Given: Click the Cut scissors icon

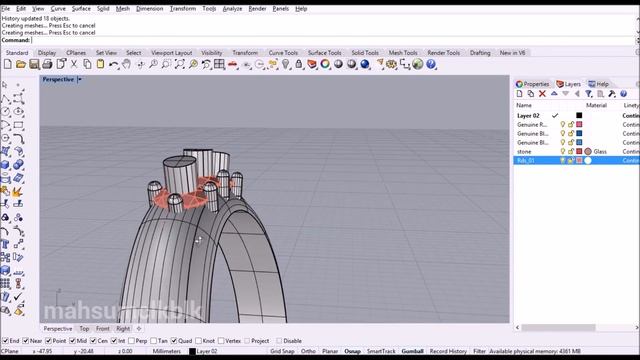Looking at the screenshot, I should (74, 64).
